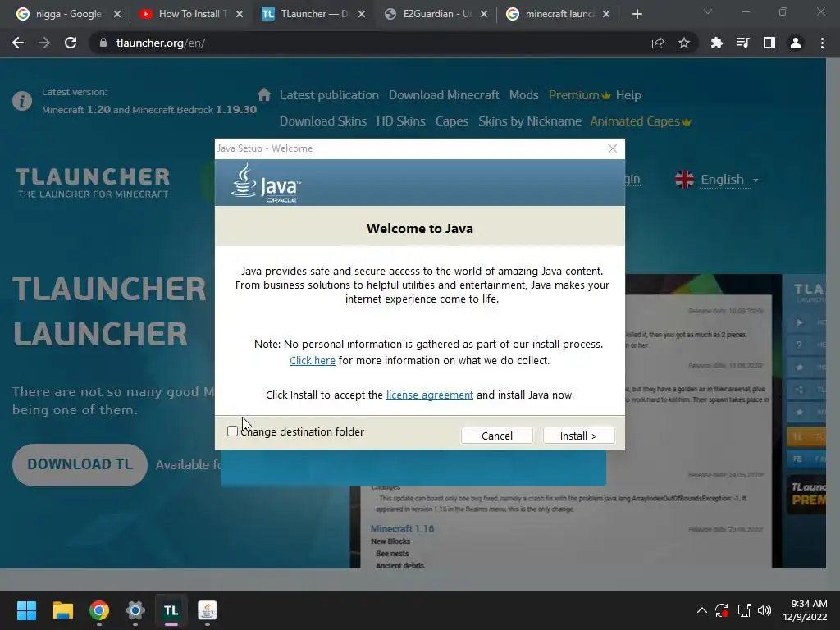The image size is (840, 630).
Task: Open the media control queue icon
Action: tap(743, 43)
